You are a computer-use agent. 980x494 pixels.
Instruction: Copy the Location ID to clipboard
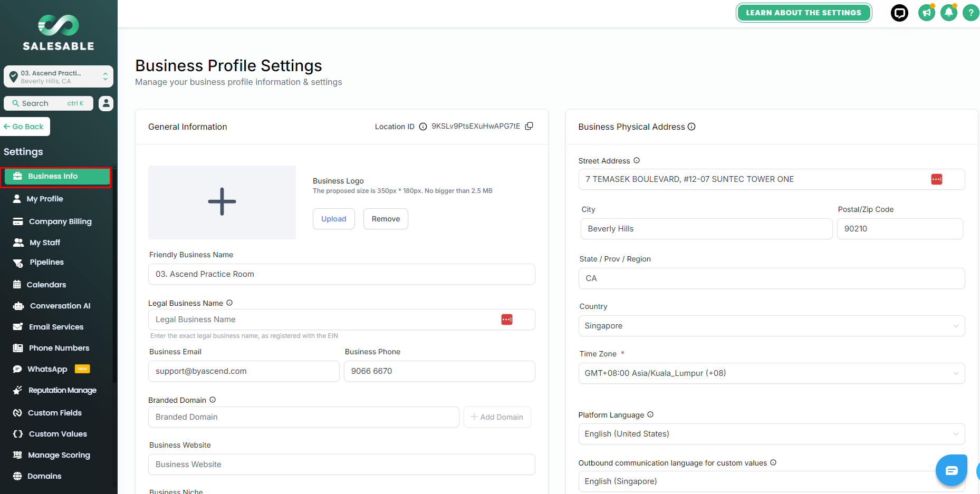[529, 126]
